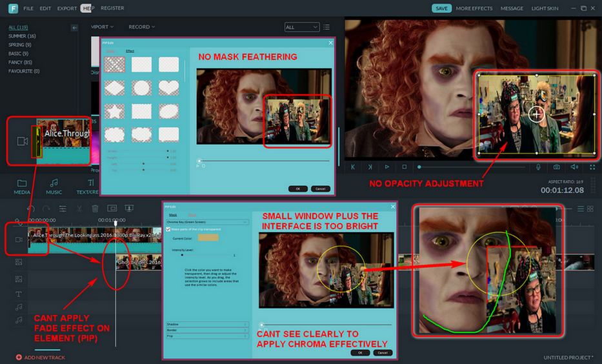
Task: Click the SAVE button
Action: (441, 8)
